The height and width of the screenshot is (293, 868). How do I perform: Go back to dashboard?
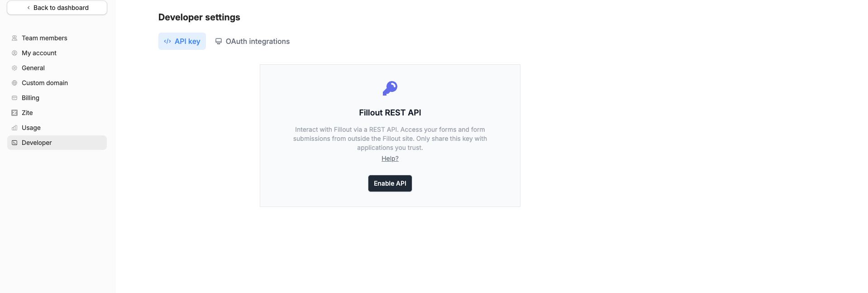point(57,8)
